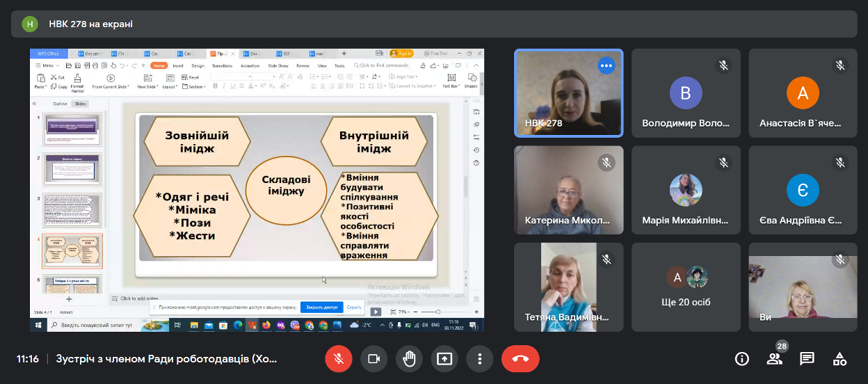Click the mute icon on Катерина's tile
The height and width of the screenshot is (384, 868).
point(606,163)
